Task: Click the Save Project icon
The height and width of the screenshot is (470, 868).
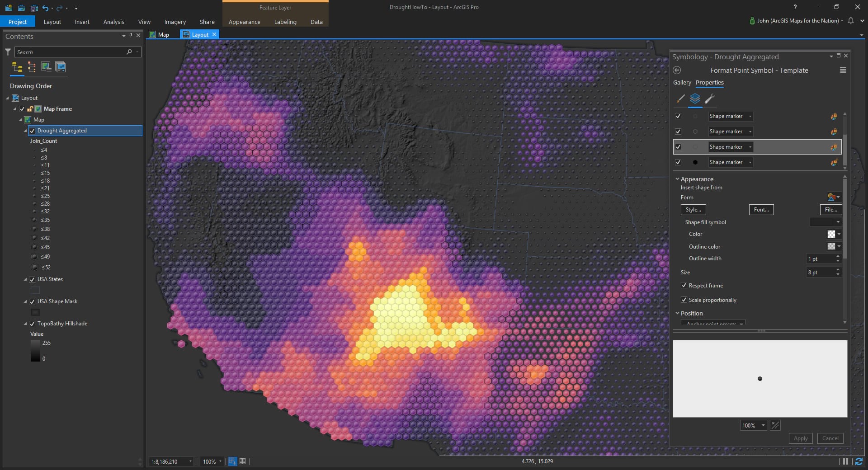Action: click(x=34, y=8)
